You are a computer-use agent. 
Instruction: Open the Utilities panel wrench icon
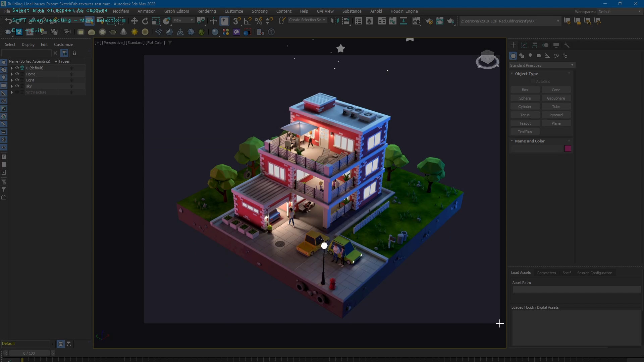pos(567,45)
